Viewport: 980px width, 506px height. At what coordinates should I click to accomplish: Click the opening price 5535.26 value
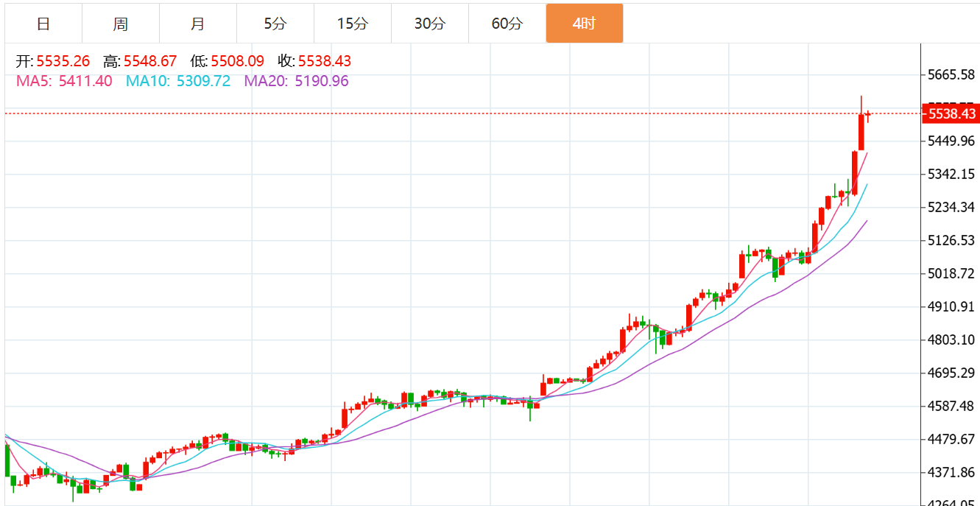(63, 61)
